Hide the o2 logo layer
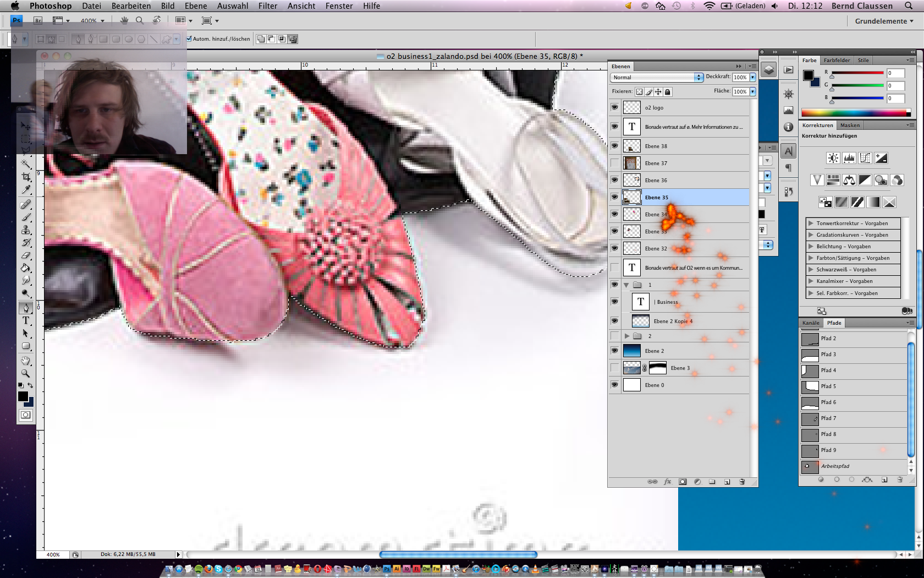Screen dimensions: 924x578 pos(614,107)
